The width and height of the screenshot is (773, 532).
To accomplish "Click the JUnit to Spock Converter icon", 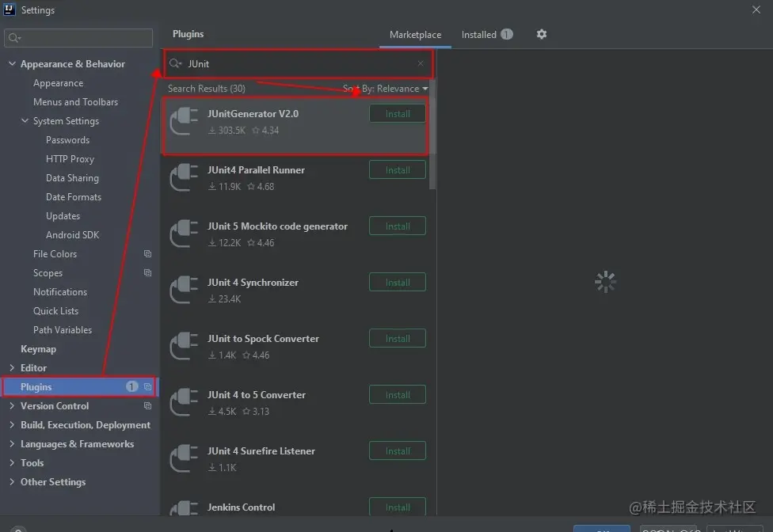I will [184, 346].
